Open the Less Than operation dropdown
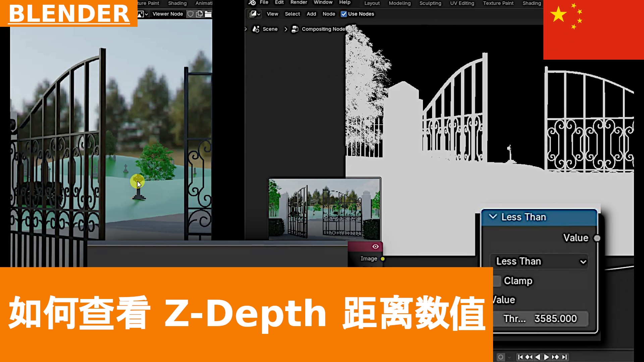Screen dimensions: 644x362 click(x=539, y=261)
